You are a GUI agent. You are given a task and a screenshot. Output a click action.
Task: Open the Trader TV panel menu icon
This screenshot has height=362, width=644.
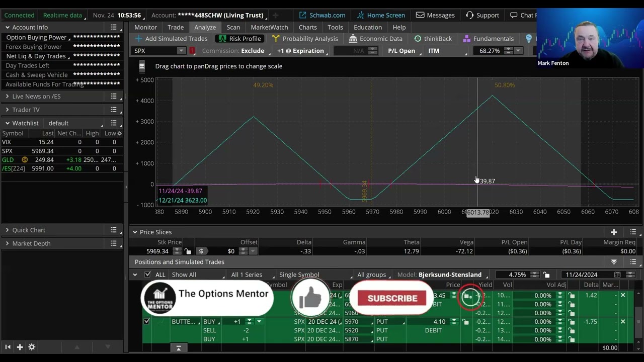[x=114, y=110]
